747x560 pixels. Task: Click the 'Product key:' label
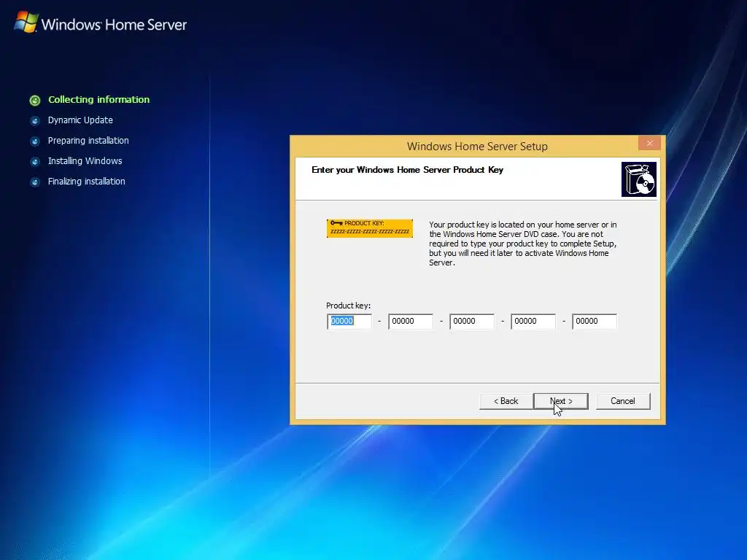point(348,306)
